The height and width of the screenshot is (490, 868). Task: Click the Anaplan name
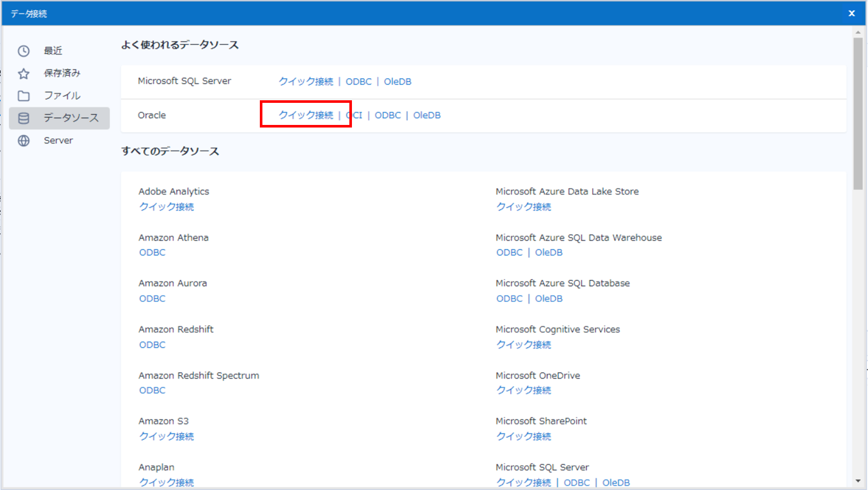coord(156,467)
